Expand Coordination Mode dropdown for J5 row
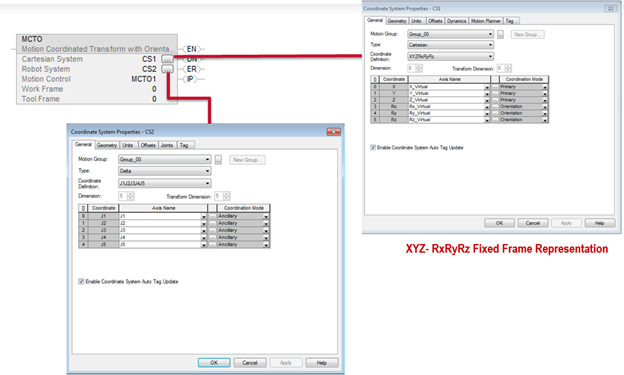The image size is (624, 375). coord(266,245)
